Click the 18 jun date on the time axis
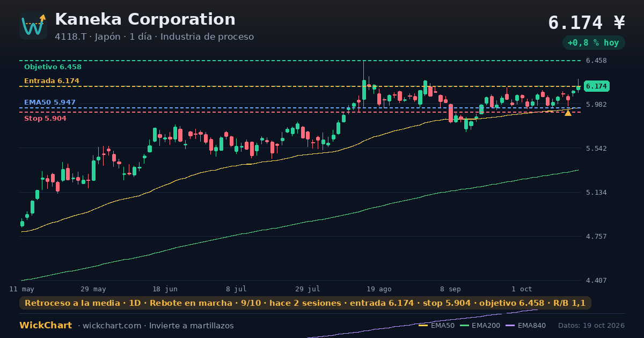The image size is (644, 338). point(165,289)
